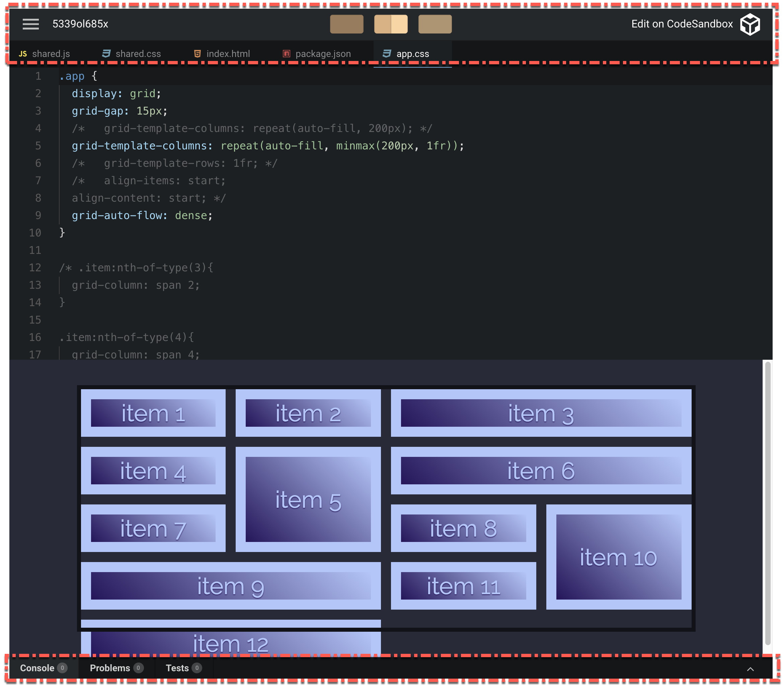Click the 'item 10' box in preview
784x690 pixels.
tap(619, 557)
